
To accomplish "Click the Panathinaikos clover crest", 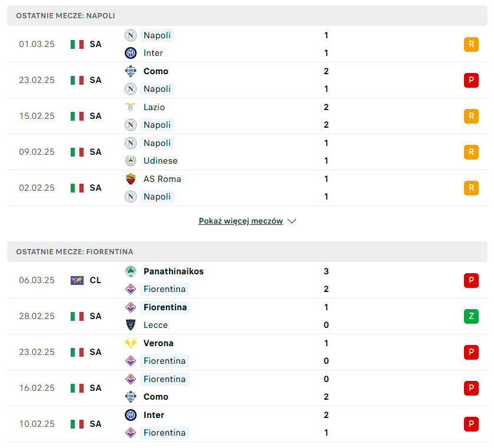I will click(131, 271).
